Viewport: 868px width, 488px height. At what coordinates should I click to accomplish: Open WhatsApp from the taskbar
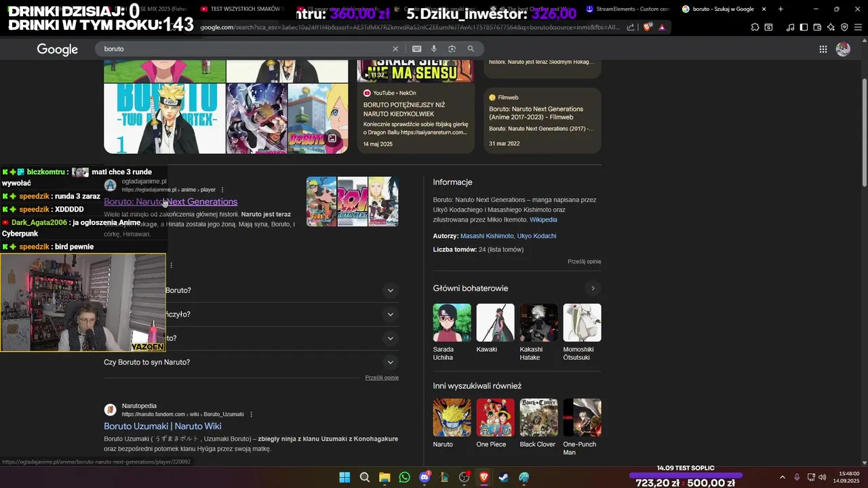405,477
